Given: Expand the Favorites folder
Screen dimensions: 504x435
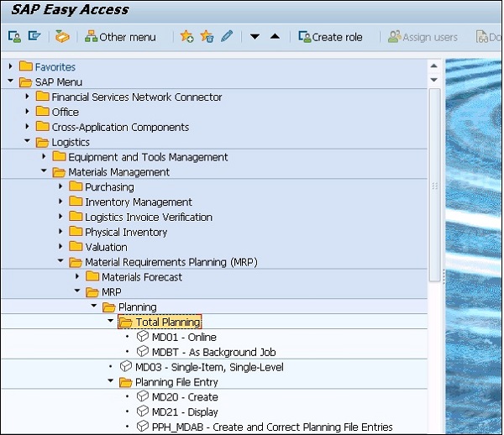Looking at the screenshot, I should tap(11, 66).
